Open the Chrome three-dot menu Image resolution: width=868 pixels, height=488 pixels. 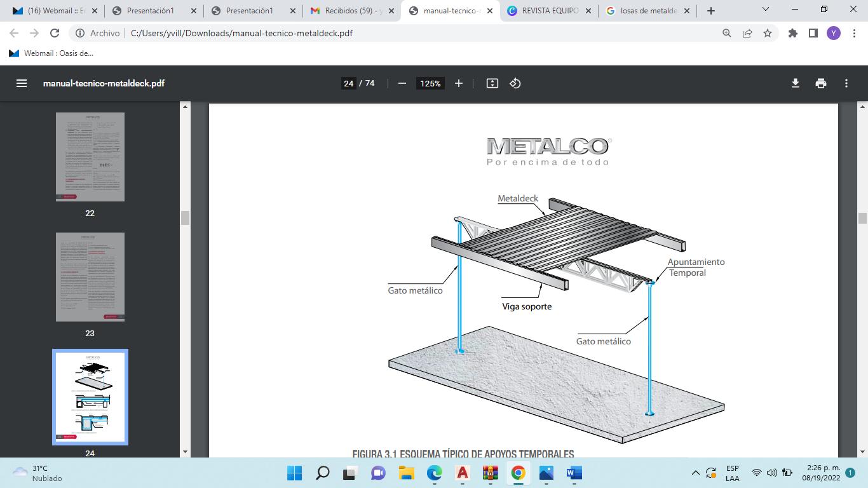click(x=853, y=33)
